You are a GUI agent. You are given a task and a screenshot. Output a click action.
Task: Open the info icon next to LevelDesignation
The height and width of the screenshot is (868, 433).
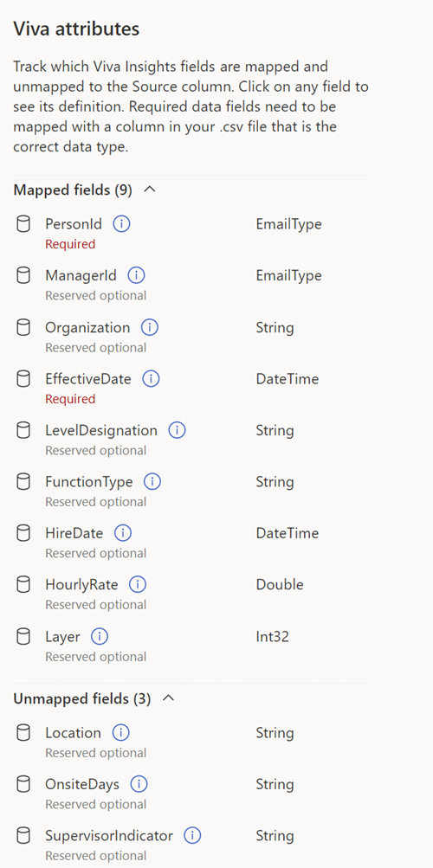tap(178, 431)
